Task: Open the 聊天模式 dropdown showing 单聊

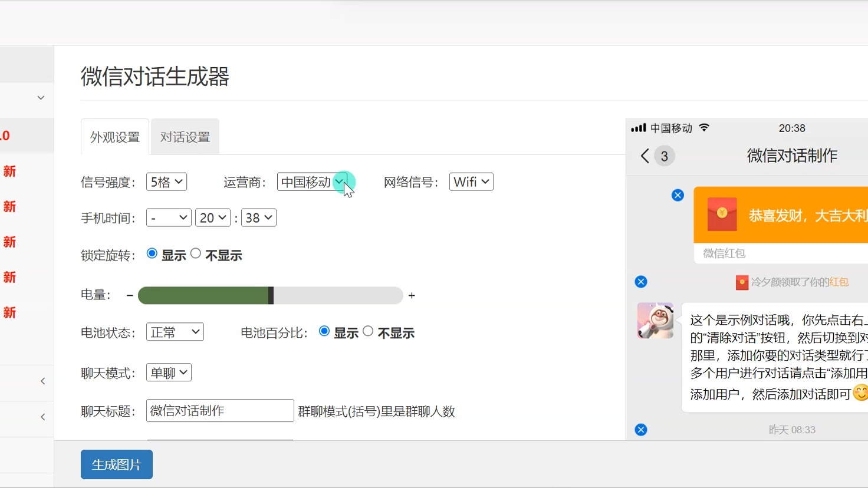Action: pyautogui.click(x=169, y=372)
